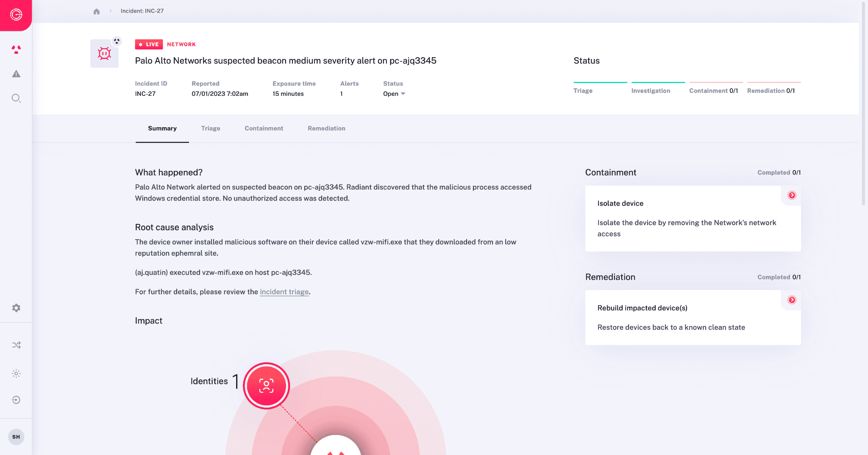Click the INC-27 incident ID value
Screen dimensions: 868x455
pyautogui.click(x=145, y=94)
